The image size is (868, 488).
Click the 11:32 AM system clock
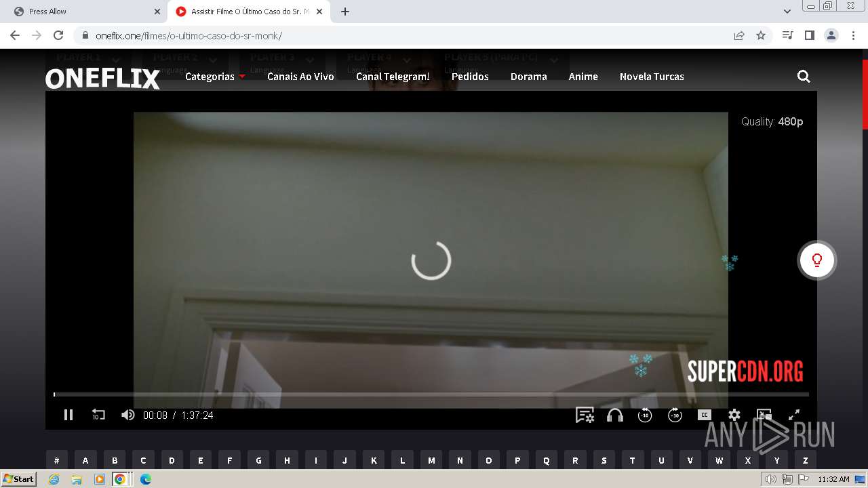click(x=833, y=479)
